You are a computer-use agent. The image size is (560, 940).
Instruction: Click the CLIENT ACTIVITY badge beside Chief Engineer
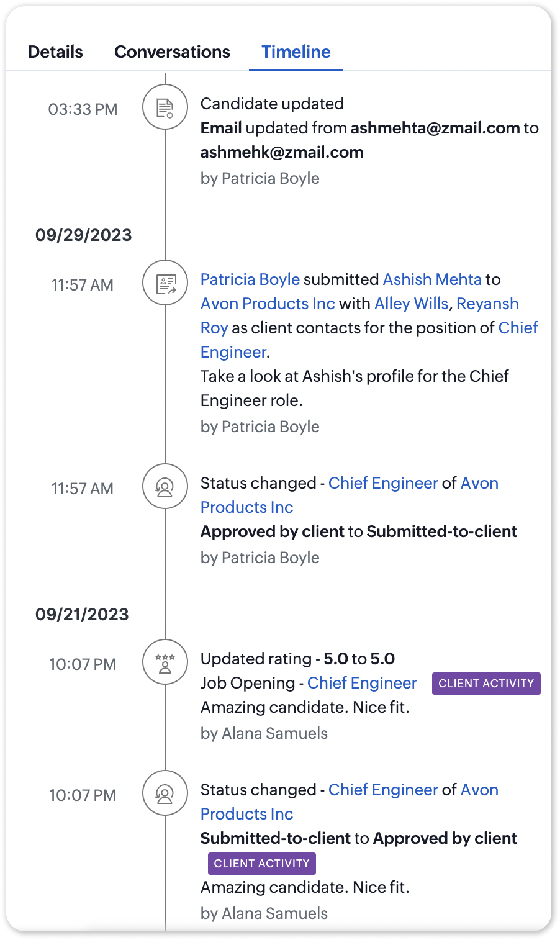(486, 684)
